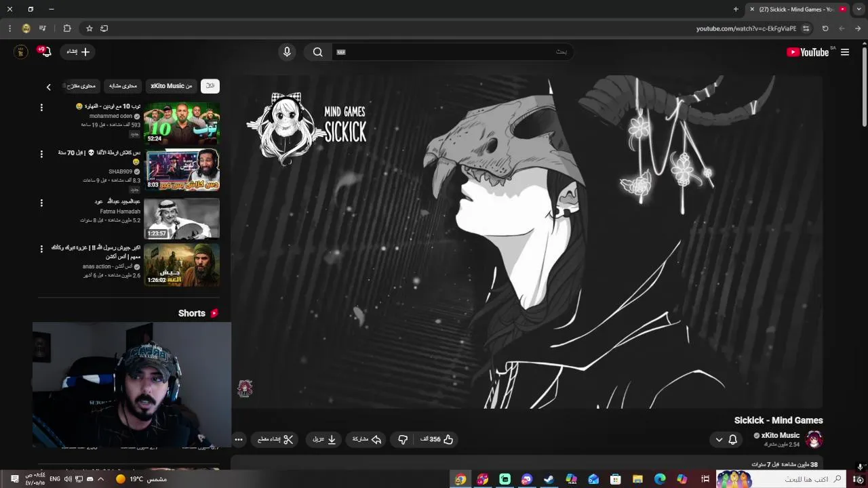The image size is (868, 488).
Task: Open Chrome from the taskbar
Action: click(460, 479)
